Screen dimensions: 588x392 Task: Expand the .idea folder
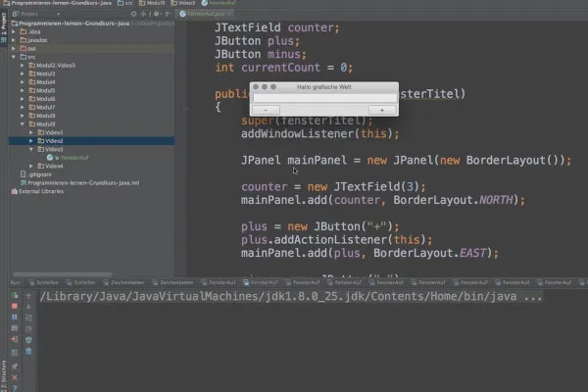pos(14,32)
